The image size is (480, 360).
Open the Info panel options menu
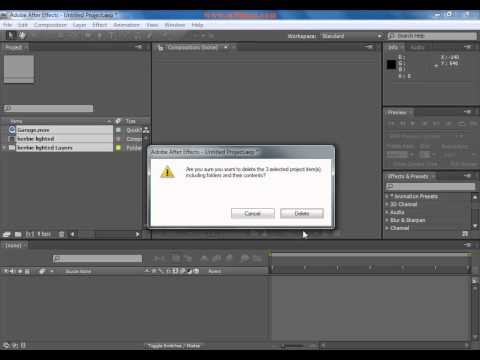coord(468,47)
